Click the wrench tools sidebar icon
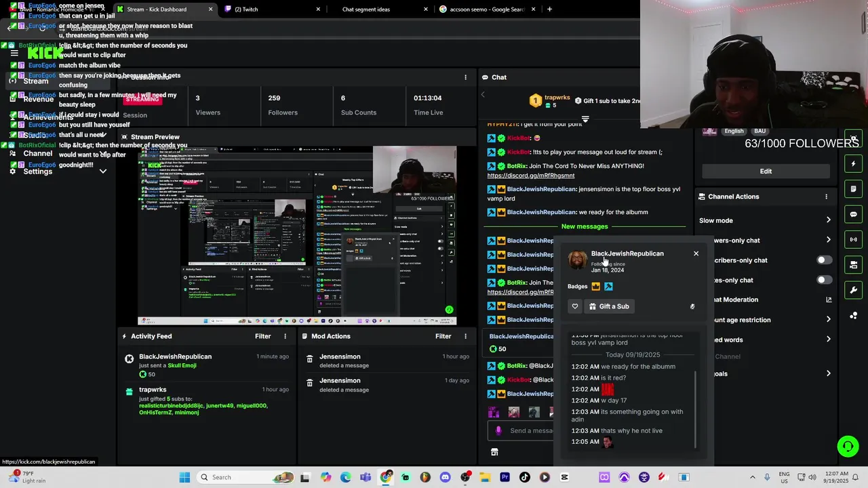Screen dimensions: 868x488 854,290
